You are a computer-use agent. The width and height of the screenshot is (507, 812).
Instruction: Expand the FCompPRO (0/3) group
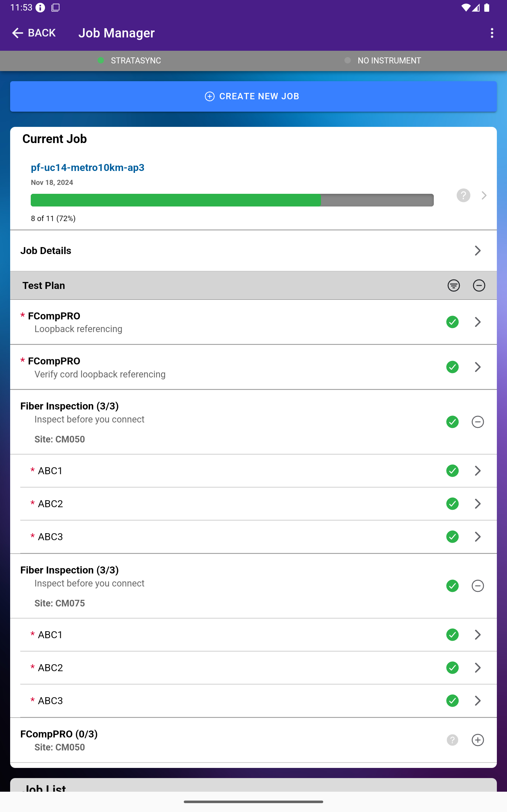[478, 740]
